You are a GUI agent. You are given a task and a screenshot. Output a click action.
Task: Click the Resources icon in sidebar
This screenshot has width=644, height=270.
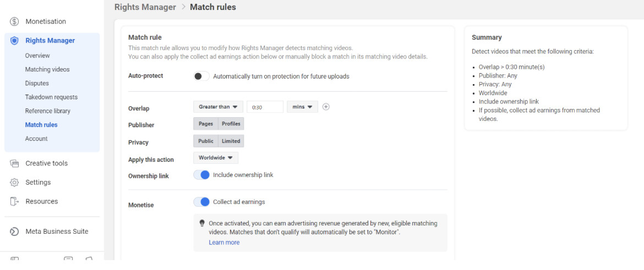[14, 201]
